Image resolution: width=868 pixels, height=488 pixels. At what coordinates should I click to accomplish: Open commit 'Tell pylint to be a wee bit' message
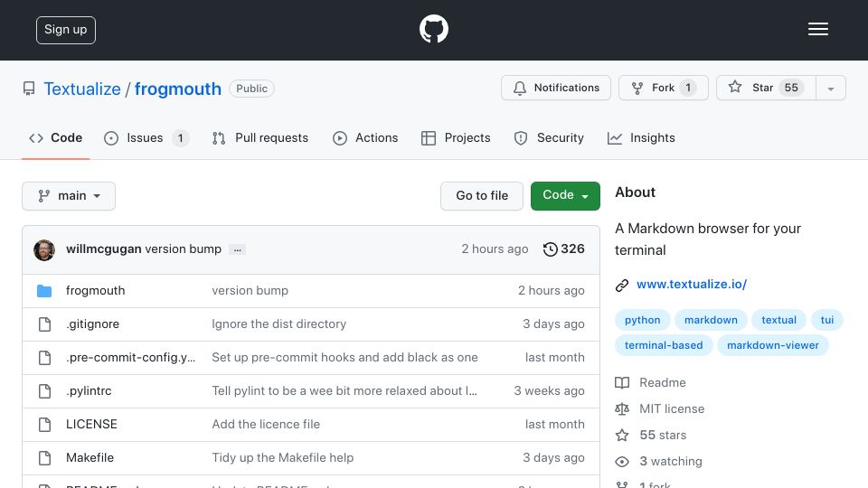coord(344,390)
